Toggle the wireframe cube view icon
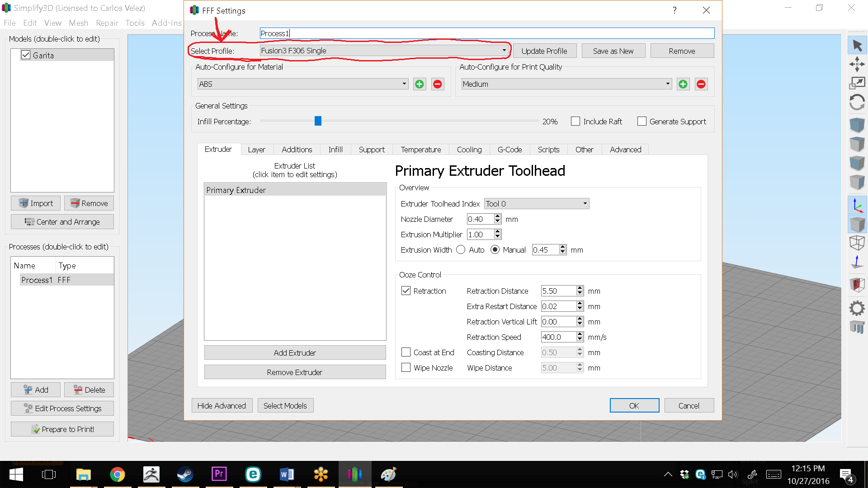 [857, 243]
